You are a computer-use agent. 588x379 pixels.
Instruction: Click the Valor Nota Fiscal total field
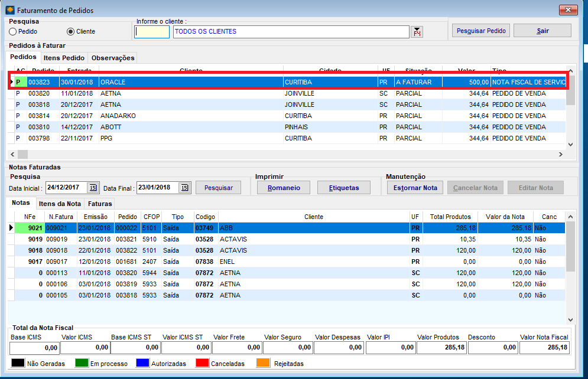[544, 348]
